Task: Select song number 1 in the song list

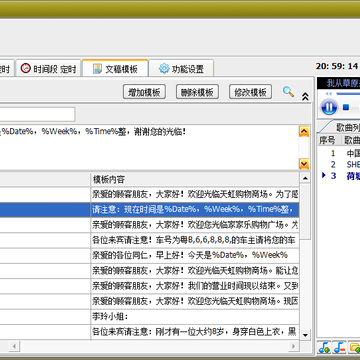Action: pos(339,153)
